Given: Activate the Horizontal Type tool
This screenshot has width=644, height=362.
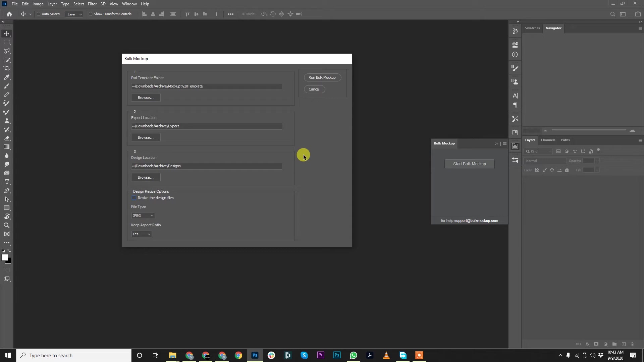Looking at the screenshot, I should (x=7, y=182).
